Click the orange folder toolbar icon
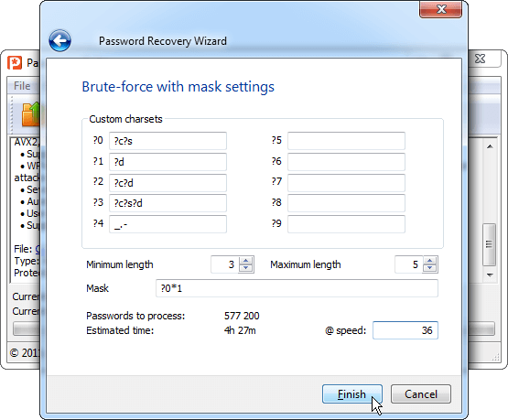 pyautogui.click(x=30, y=114)
